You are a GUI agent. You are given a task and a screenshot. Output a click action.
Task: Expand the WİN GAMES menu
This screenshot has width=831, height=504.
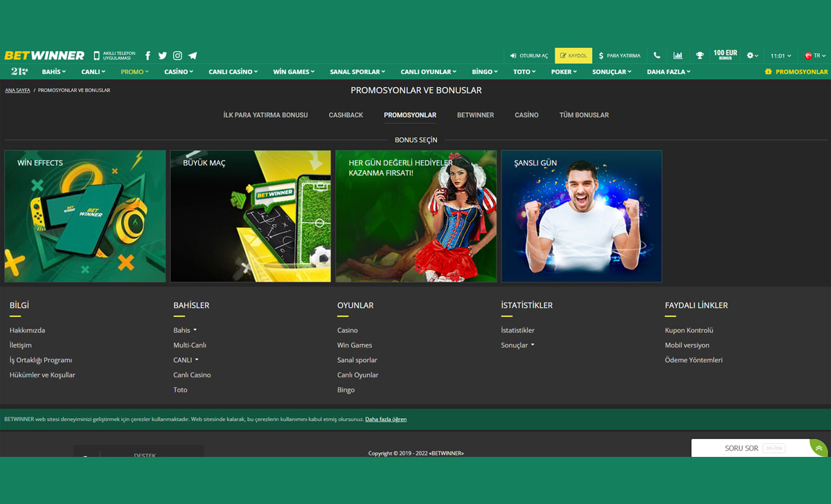pos(294,71)
